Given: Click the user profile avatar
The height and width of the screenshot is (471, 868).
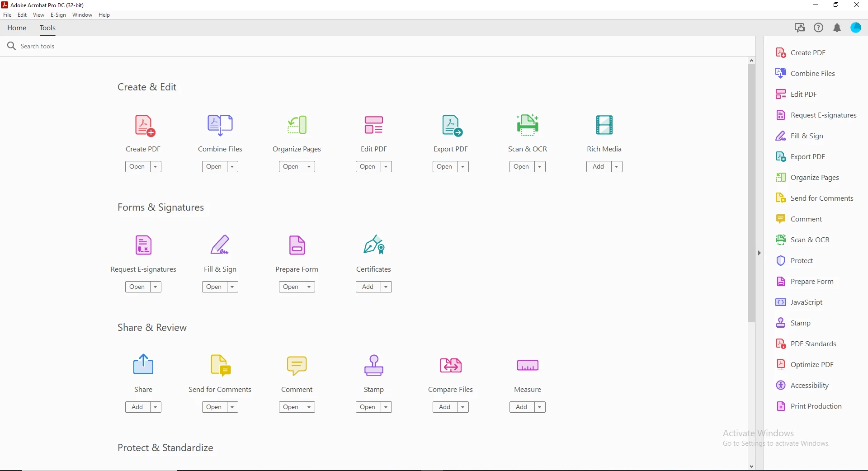Looking at the screenshot, I should pos(856,28).
